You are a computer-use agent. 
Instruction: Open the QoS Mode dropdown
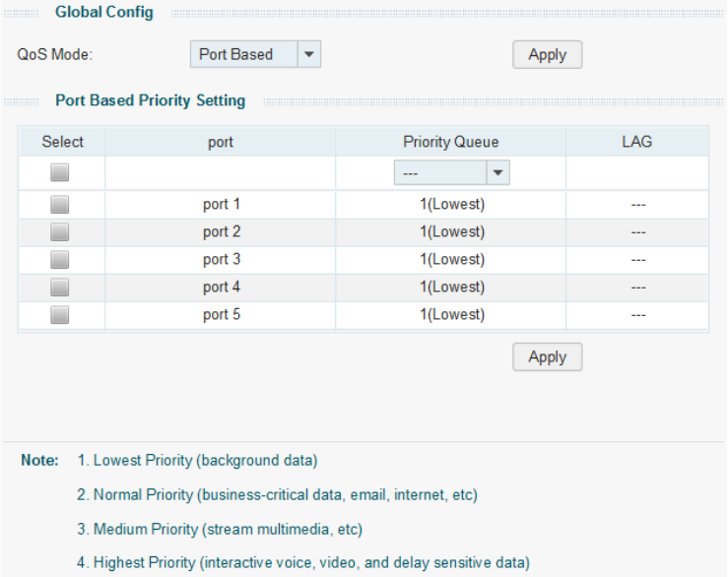point(255,55)
